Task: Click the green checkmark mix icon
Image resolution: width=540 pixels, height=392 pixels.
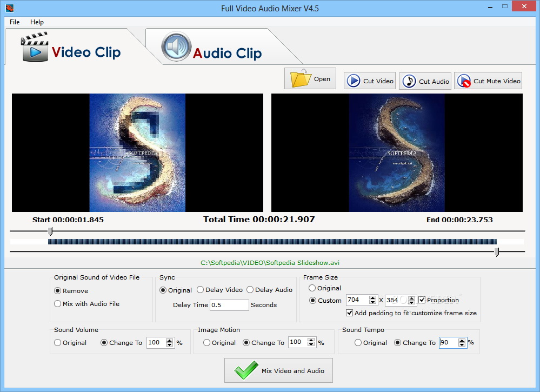Action: (246, 370)
